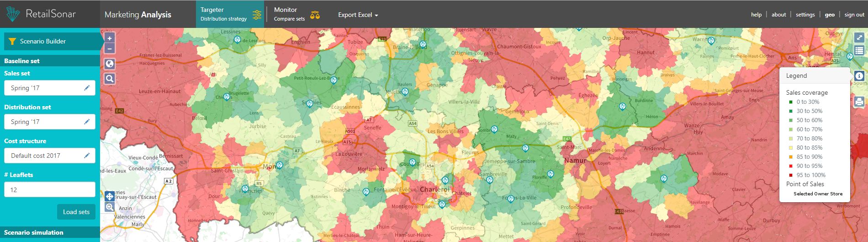Viewport: 868px width, 242px height.
Task: Click the Leaflets number input field
Action: [x=50, y=190]
